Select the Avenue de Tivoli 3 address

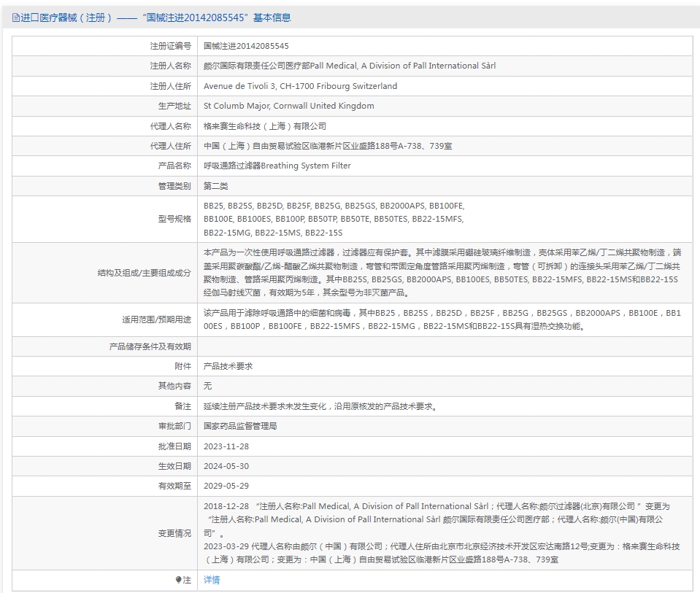click(301, 86)
